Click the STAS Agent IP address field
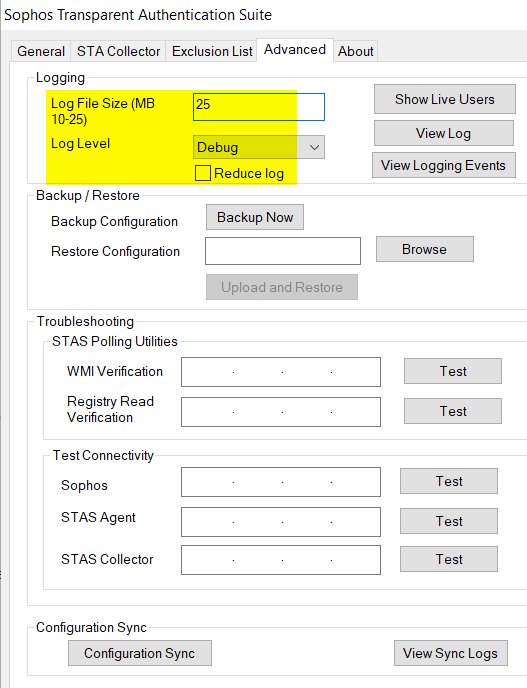The width and height of the screenshot is (527, 688). pyautogui.click(x=281, y=522)
